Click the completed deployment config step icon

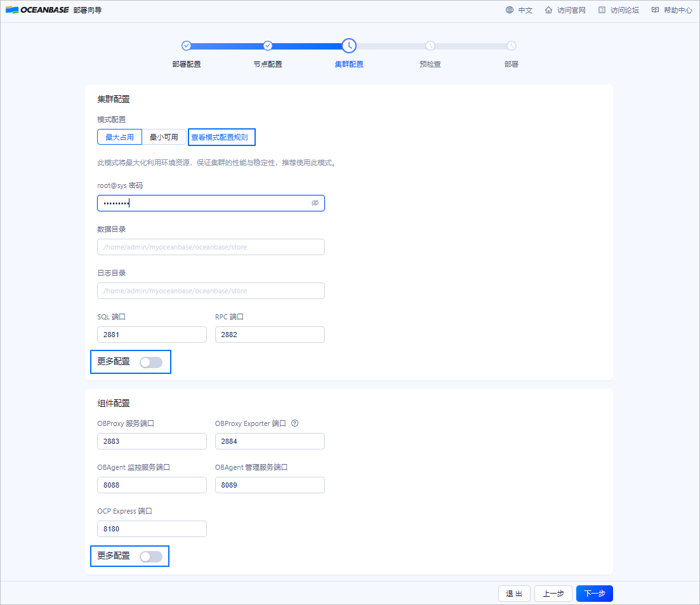[x=186, y=46]
